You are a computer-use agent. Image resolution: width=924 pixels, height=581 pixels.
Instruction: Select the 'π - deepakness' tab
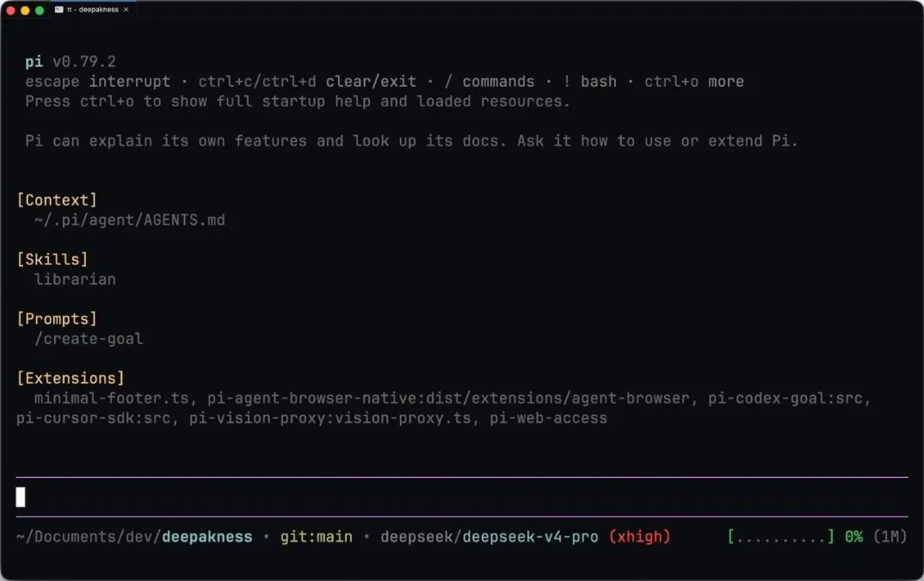(x=92, y=9)
